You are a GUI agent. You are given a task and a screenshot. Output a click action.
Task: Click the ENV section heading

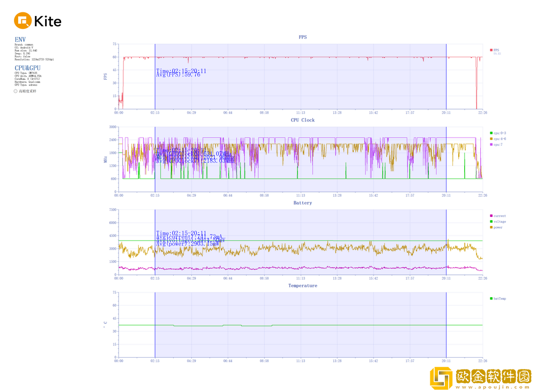click(20, 40)
